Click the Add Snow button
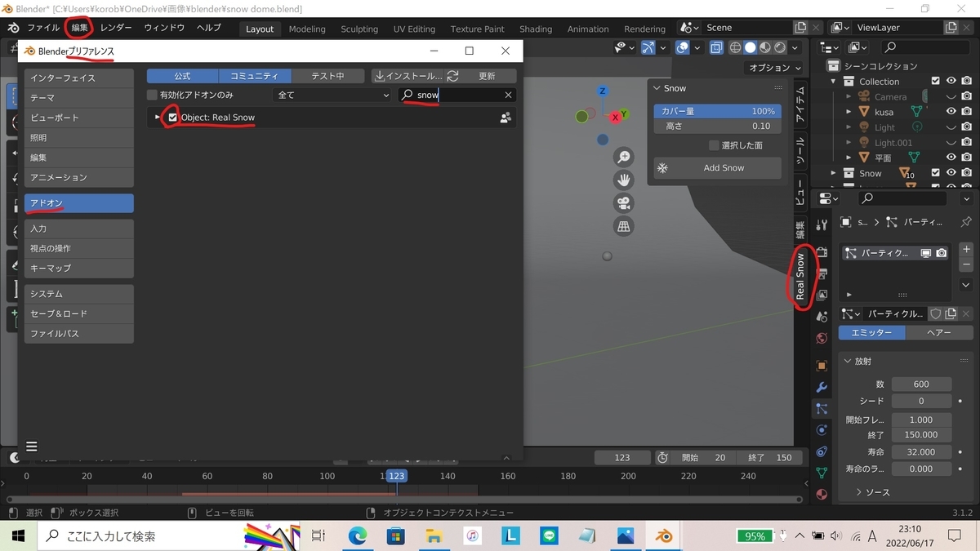The height and width of the screenshot is (551, 980). coord(717,168)
